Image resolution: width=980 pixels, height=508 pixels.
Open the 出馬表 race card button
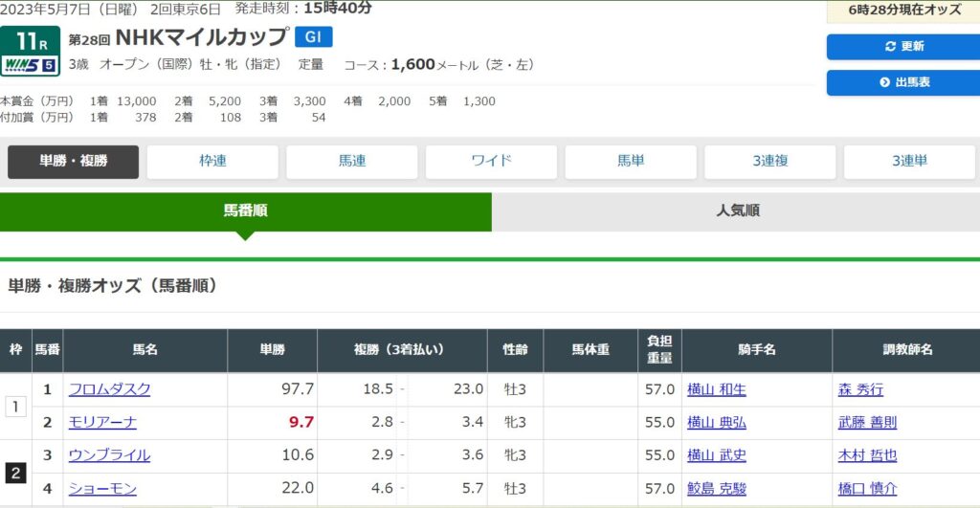[904, 82]
